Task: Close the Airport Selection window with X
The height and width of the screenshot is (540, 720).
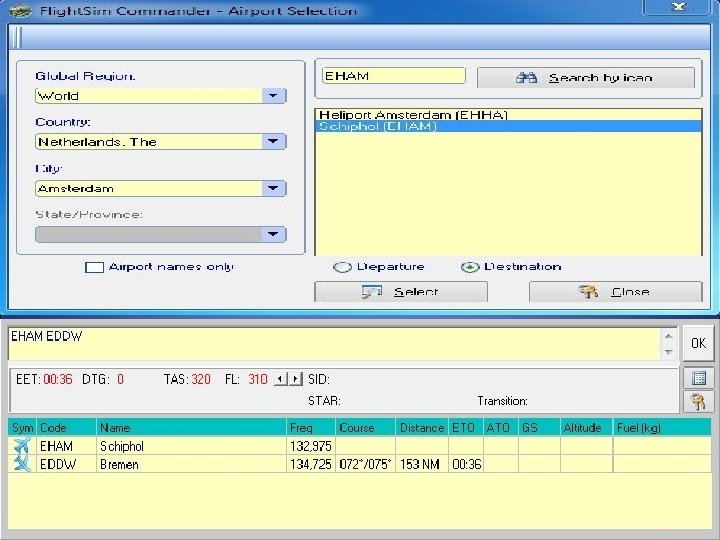Action: point(679,7)
